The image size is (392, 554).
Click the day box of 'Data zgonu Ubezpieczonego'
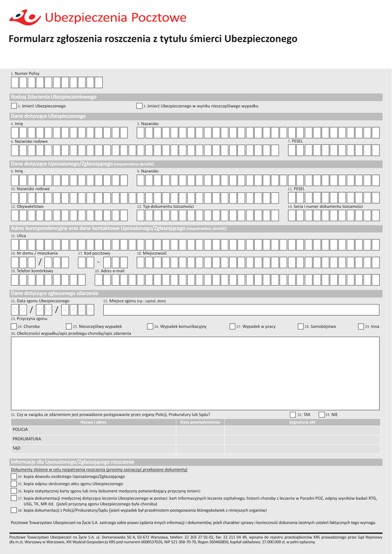point(15,310)
